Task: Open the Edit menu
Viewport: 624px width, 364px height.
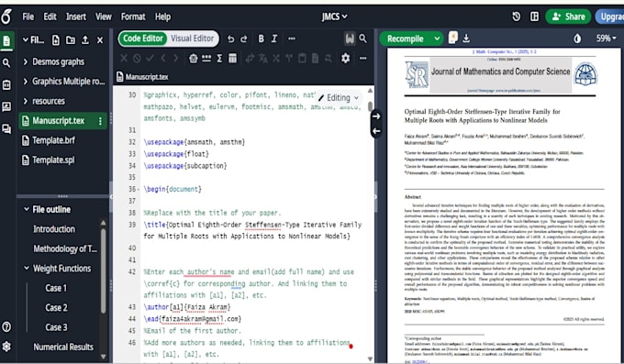Action: [x=50, y=17]
